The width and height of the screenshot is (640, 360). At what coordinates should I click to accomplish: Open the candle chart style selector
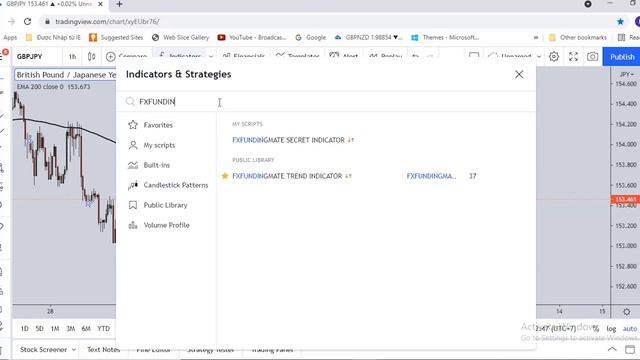[91, 56]
